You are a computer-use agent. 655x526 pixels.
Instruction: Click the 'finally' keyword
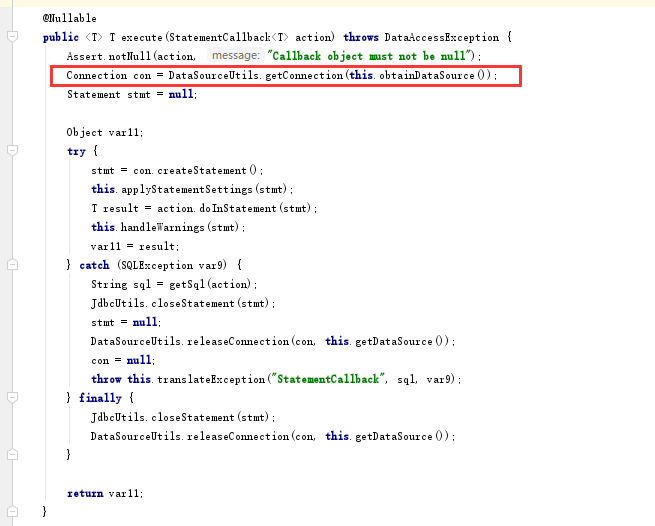[100, 398]
